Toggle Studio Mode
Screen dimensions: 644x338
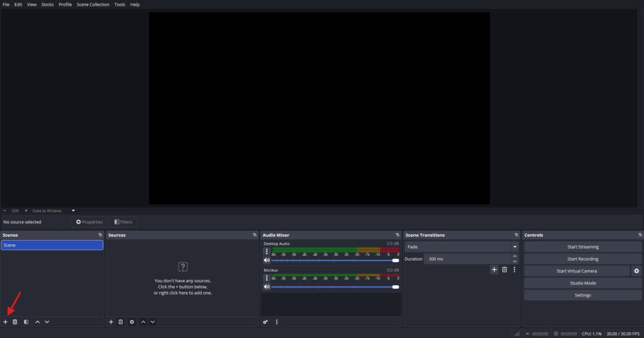pos(582,283)
